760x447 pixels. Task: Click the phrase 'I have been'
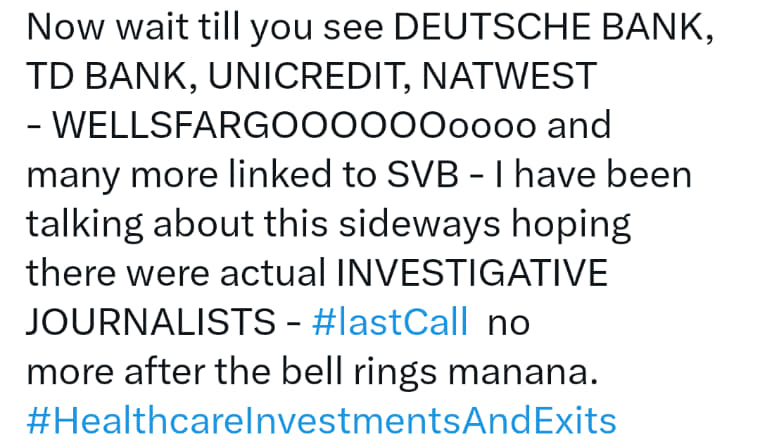593,175
